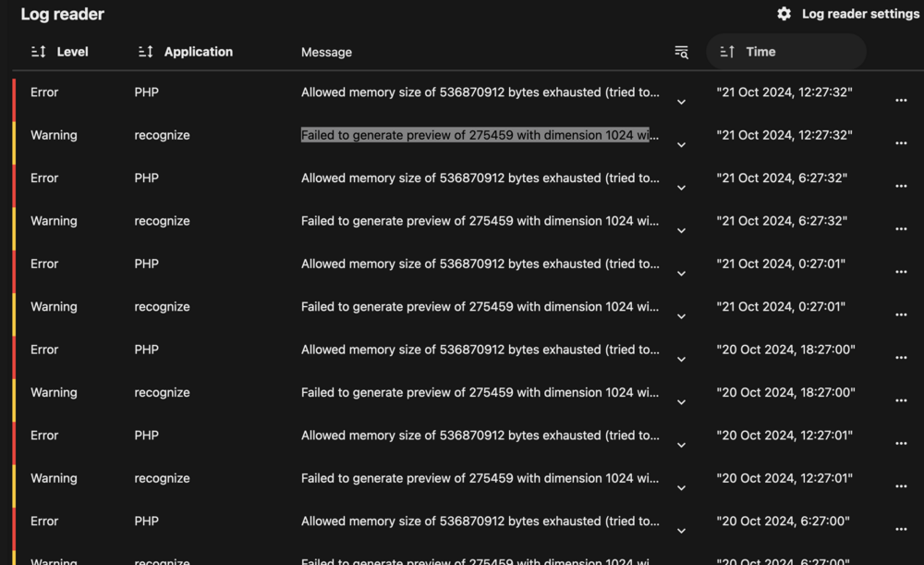Open the message search filter icon
Image resolution: width=924 pixels, height=565 pixels.
(x=681, y=52)
